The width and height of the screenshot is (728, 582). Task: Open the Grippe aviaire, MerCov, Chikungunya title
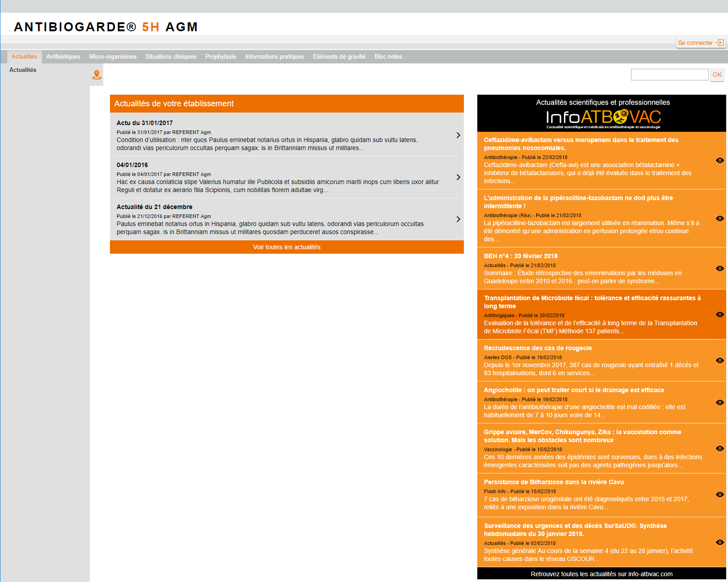[582, 436]
